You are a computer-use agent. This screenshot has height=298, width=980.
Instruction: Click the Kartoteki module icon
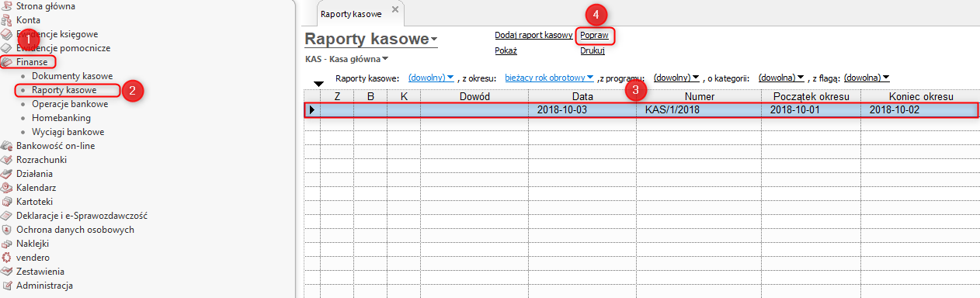click(x=7, y=202)
